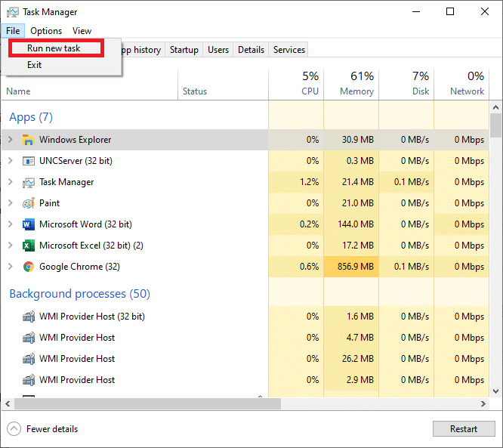Image resolution: width=503 pixels, height=448 pixels.
Task: Click the Windows Explorer folder icon
Action: point(29,140)
